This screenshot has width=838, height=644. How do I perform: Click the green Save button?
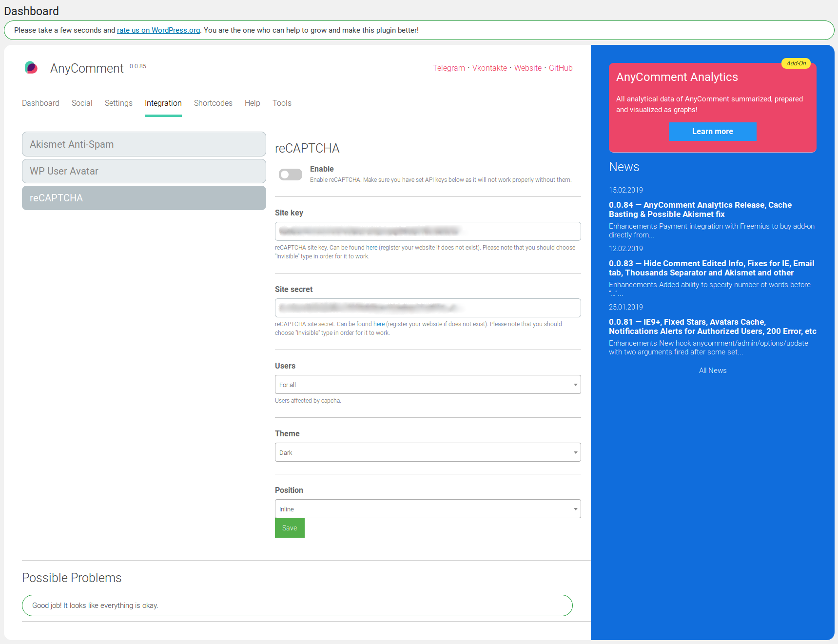[290, 528]
